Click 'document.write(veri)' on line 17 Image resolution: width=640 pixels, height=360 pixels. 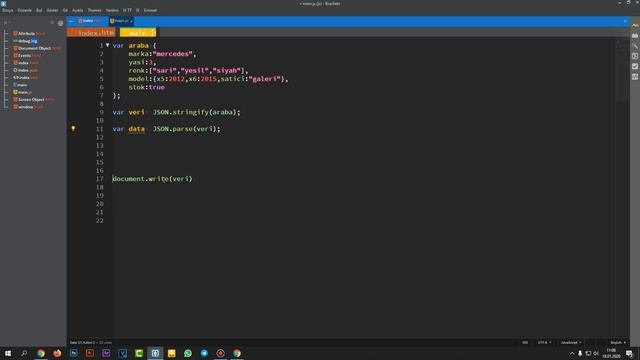point(152,179)
